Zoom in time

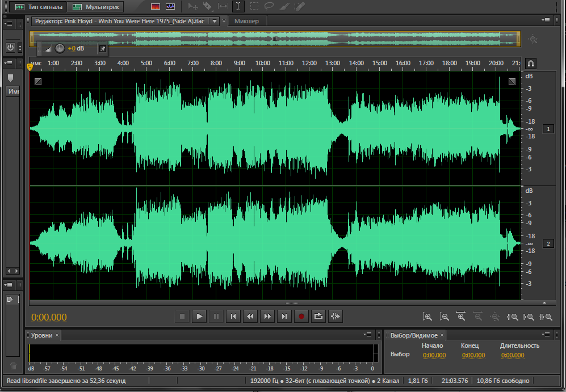[x=460, y=317]
